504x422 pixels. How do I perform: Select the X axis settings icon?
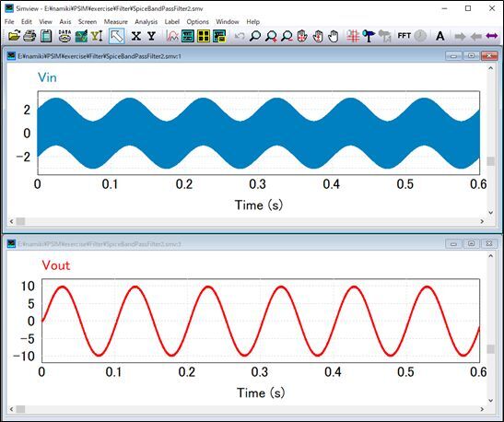(136, 36)
